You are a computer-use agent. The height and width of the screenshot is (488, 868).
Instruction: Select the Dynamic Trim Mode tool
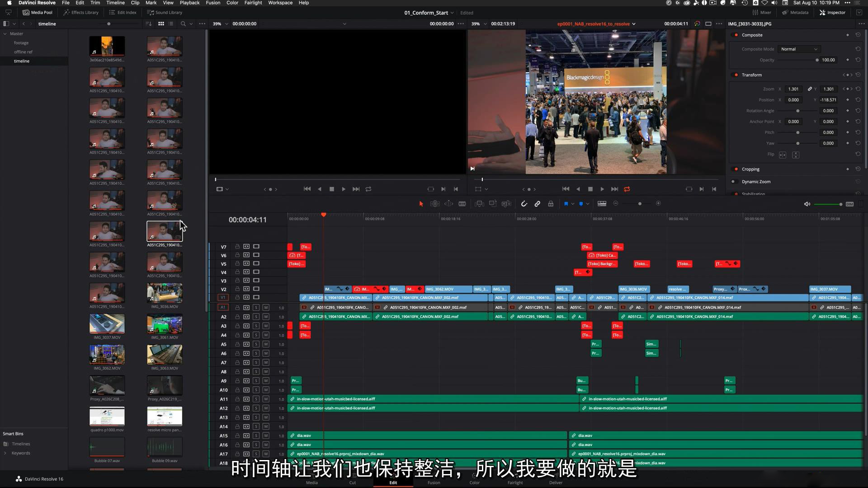point(448,204)
